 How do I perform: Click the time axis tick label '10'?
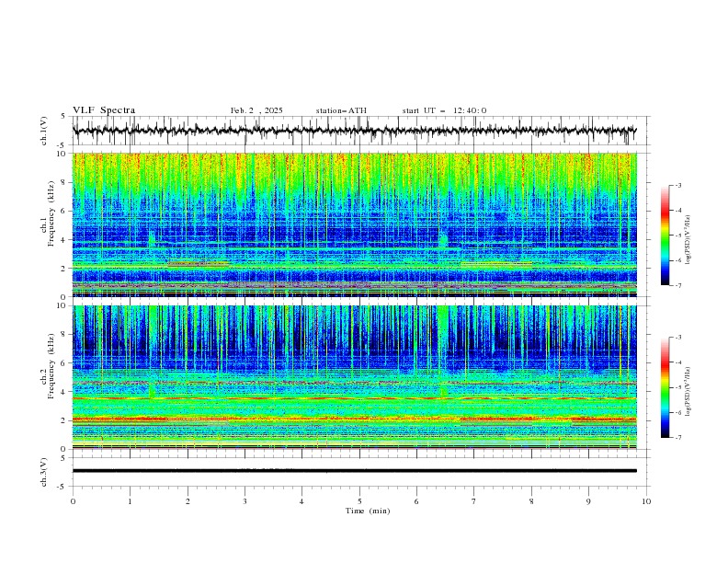(x=646, y=501)
